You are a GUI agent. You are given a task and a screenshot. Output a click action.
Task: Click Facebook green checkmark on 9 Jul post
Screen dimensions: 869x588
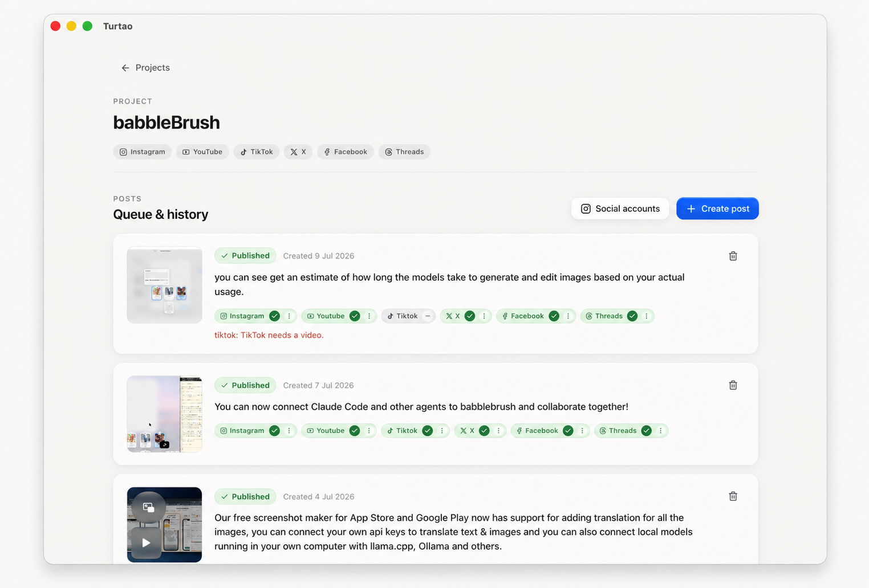coord(554,316)
